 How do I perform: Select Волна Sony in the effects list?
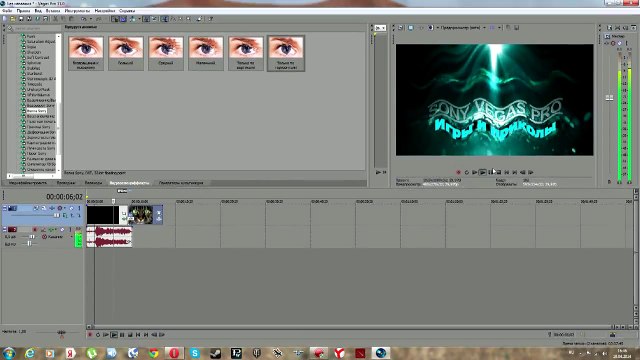36,111
